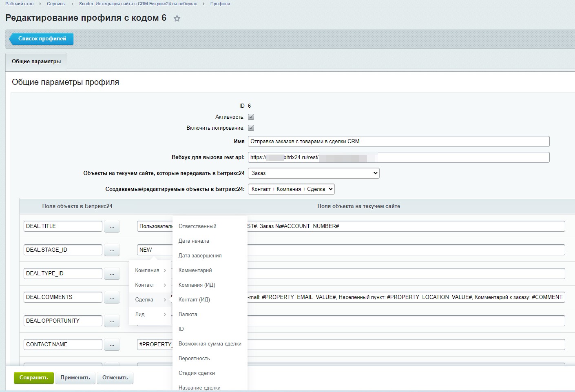Screen dimensions: 575x392
Task: Expand the Лид submenu item
Action: pos(150,314)
